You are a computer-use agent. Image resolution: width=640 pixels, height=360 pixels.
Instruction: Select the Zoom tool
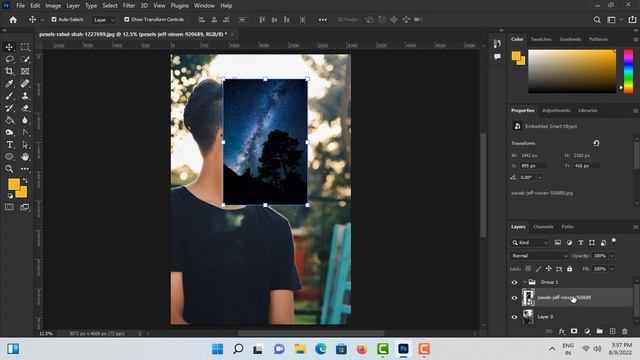point(9,169)
